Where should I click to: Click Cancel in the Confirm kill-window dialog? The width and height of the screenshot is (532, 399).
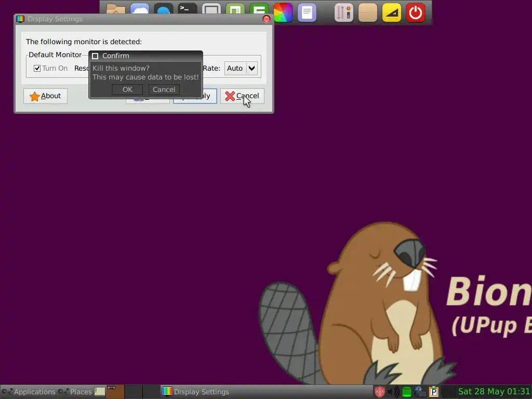[x=164, y=89]
